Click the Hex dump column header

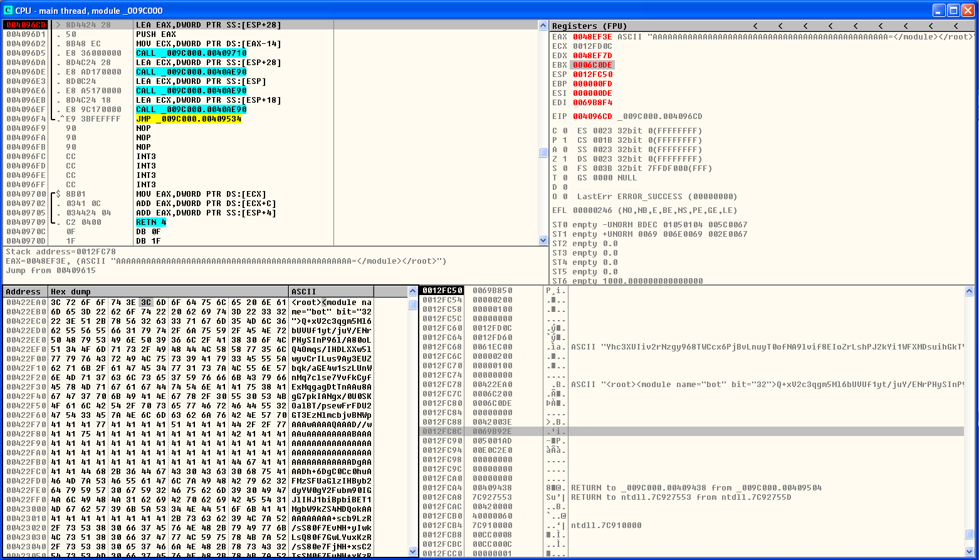pos(168,291)
